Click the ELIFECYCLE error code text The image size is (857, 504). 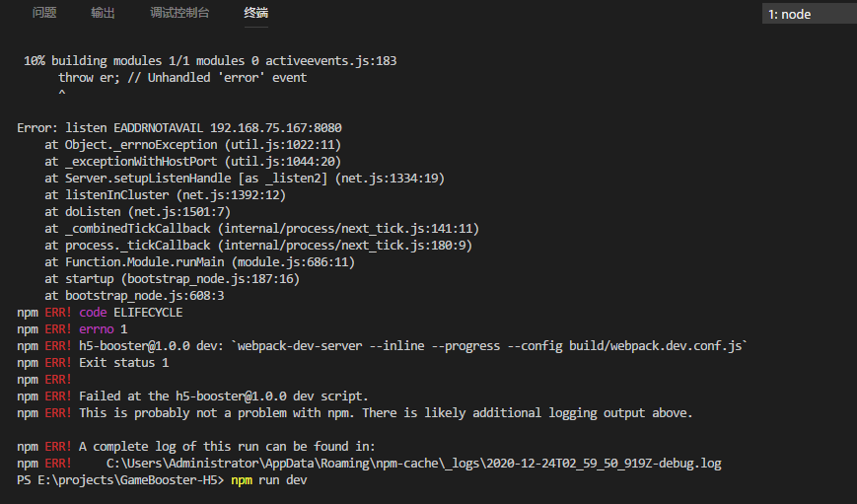click(x=148, y=313)
